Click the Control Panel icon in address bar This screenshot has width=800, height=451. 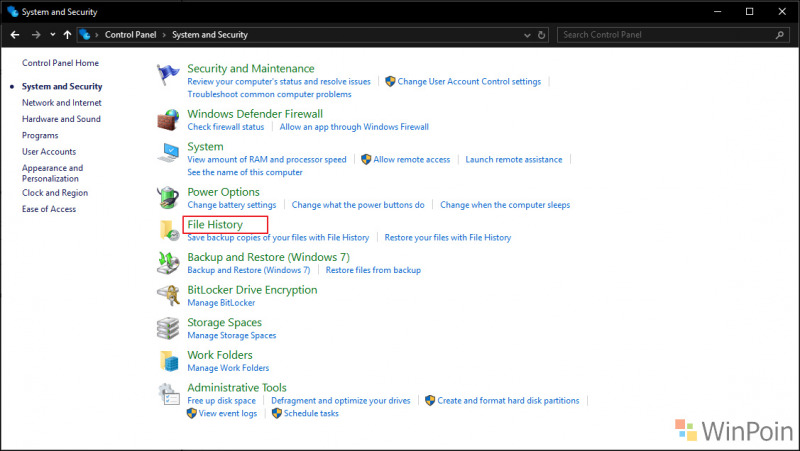point(85,35)
